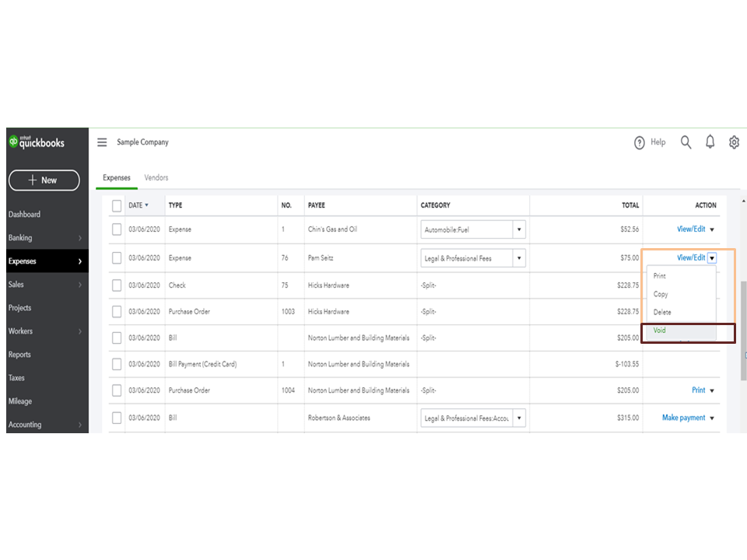The height and width of the screenshot is (560, 747).
Task: Switch to the Vendors tab
Action: point(156,178)
